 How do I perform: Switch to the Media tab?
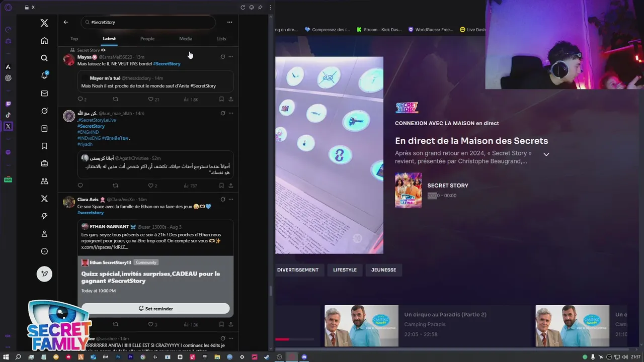(x=186, y=39)
